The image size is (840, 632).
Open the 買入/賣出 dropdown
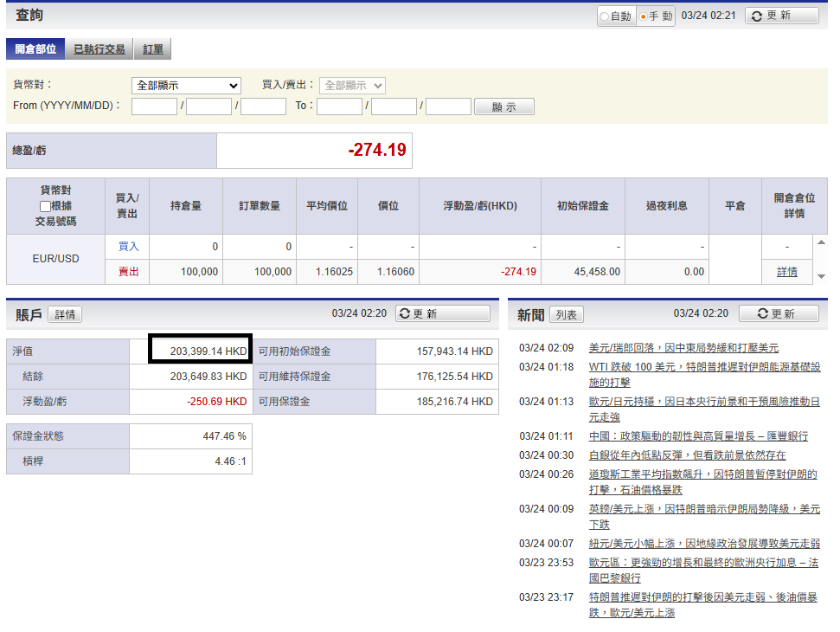352,85
